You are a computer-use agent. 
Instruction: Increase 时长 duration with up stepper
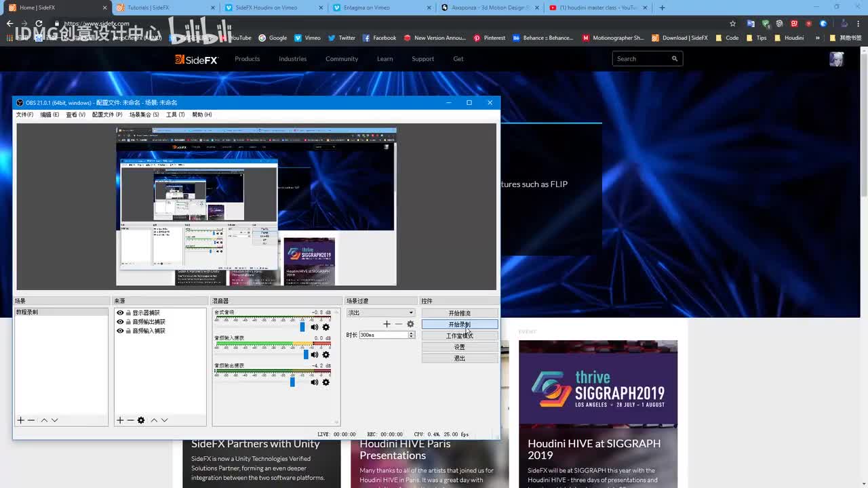point(411,333)
